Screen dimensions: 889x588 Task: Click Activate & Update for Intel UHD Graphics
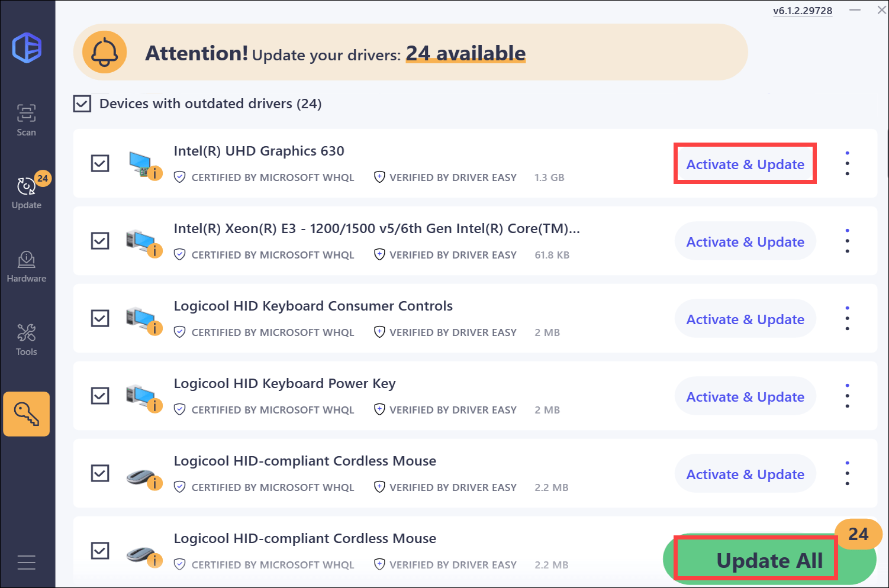[745, 164]
